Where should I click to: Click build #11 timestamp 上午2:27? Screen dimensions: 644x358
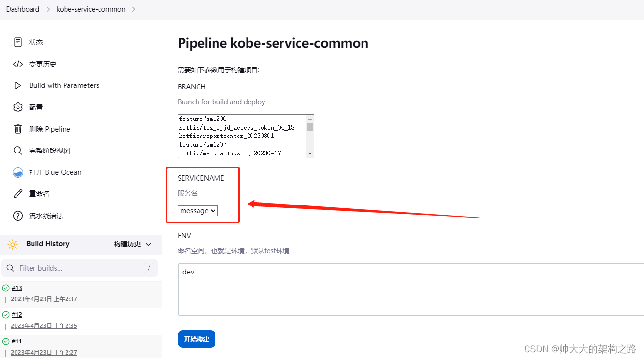[44, 353]
